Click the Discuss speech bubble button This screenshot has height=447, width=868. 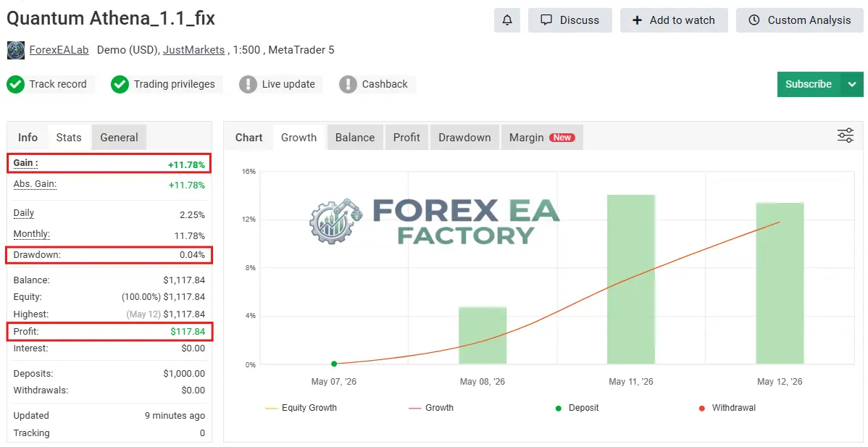coord(570,20)
